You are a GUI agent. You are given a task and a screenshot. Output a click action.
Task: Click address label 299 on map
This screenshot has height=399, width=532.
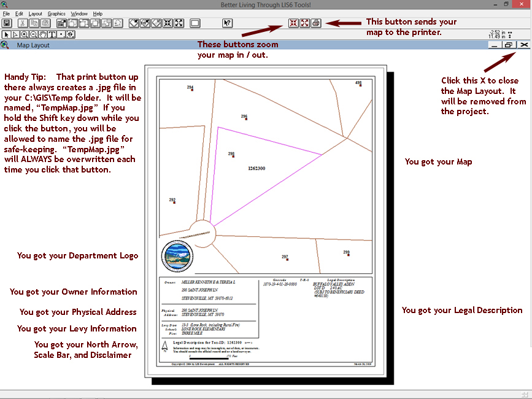(x=347, y=253)
